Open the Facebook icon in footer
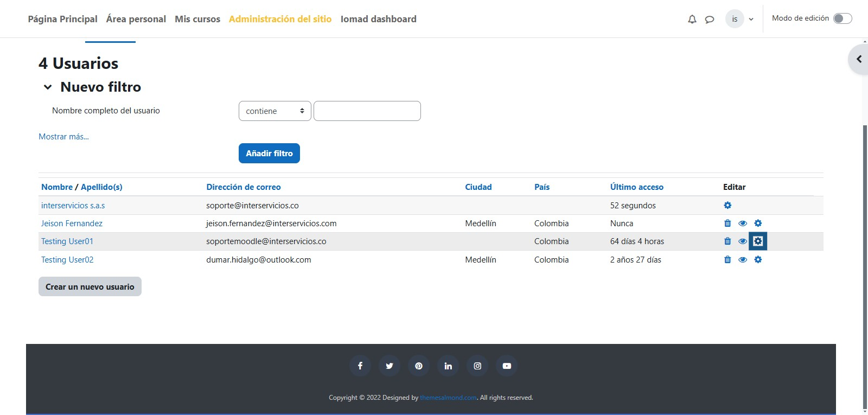 360,366
